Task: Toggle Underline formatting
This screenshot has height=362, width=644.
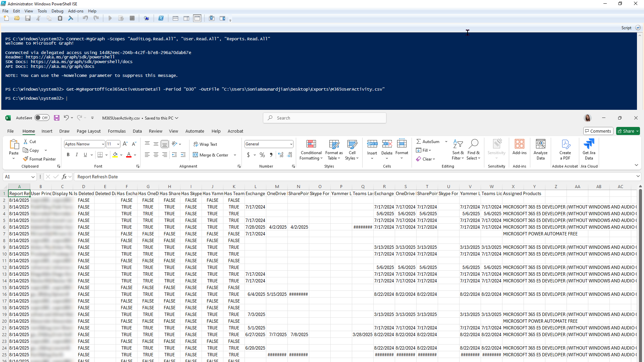Action: pos(85,155)
